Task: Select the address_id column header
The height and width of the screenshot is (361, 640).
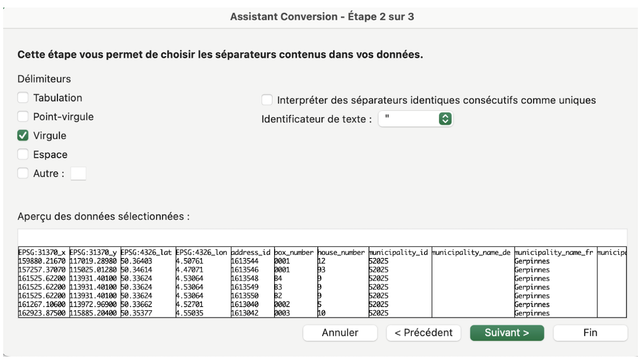Action: (251, 252)
